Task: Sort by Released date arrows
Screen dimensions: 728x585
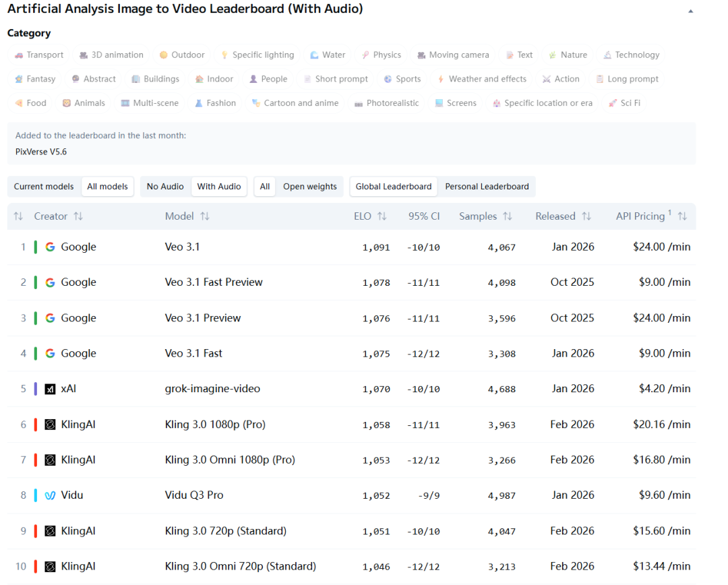Action: 586,216
